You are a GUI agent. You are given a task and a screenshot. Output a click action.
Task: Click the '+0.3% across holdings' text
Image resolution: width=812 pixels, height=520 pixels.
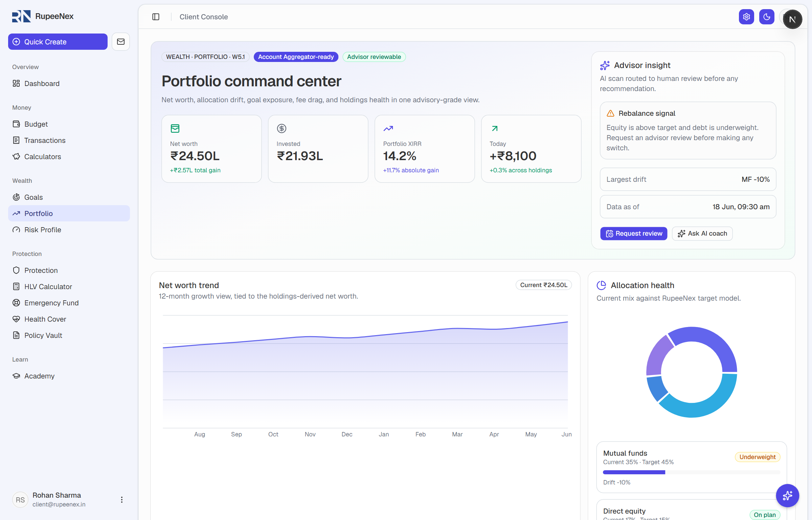[x=521, y=170]
